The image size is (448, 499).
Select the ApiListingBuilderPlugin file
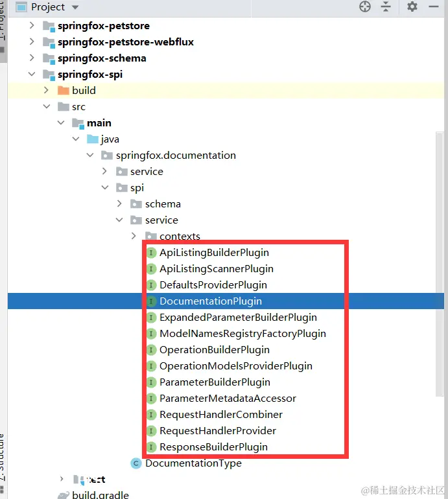tap(215, 253)
